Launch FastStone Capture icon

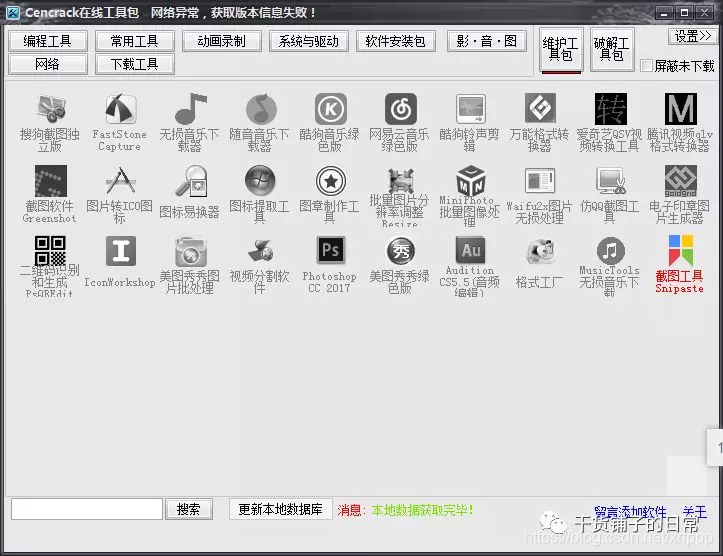tap(120, 109)
